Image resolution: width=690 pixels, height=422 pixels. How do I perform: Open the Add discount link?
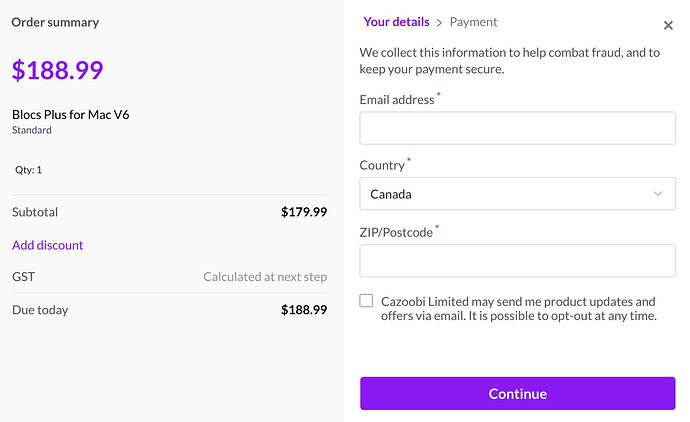point(48,245)
